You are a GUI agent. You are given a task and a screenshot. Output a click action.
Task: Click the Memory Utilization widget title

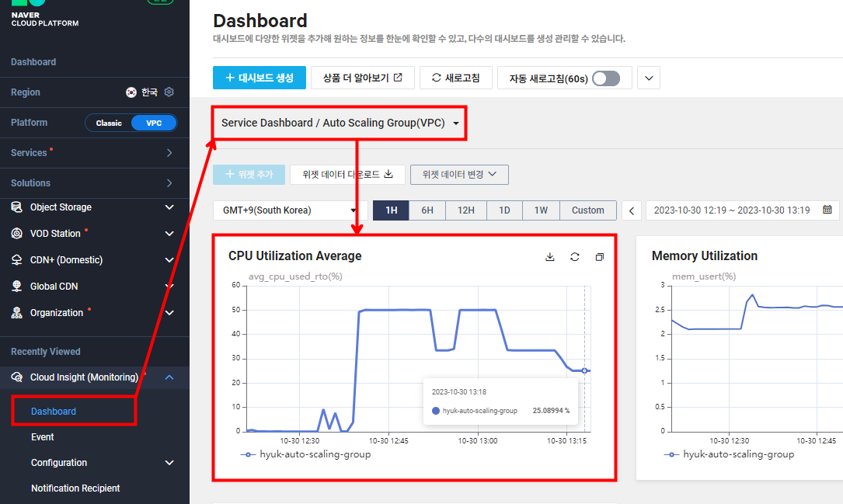(x=704, y=256)
